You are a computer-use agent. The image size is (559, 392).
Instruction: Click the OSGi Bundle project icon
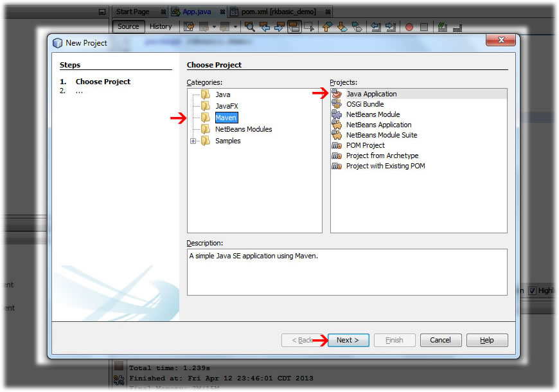(337, 104)
